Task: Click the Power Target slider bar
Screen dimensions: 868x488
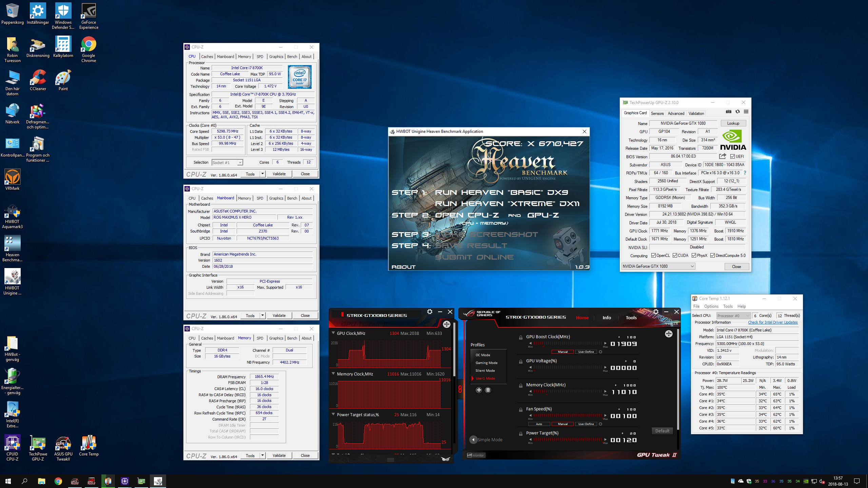Action: coord(568,440)
